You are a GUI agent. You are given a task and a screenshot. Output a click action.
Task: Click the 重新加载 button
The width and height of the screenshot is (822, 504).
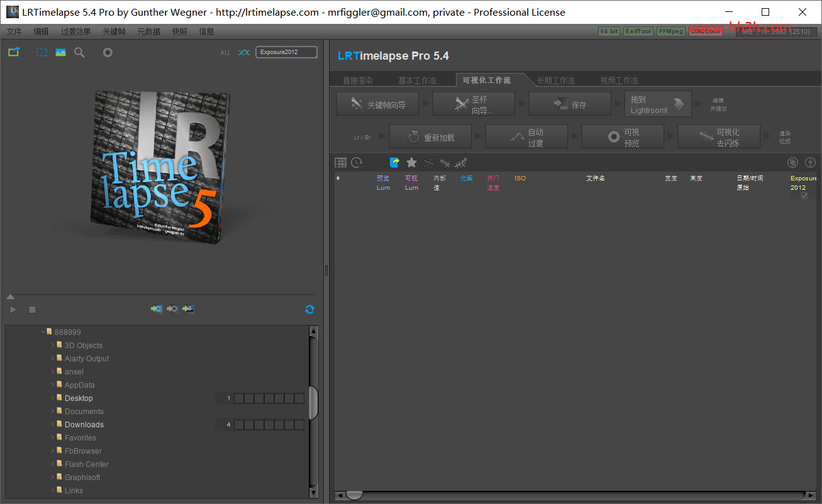point(430,136)
